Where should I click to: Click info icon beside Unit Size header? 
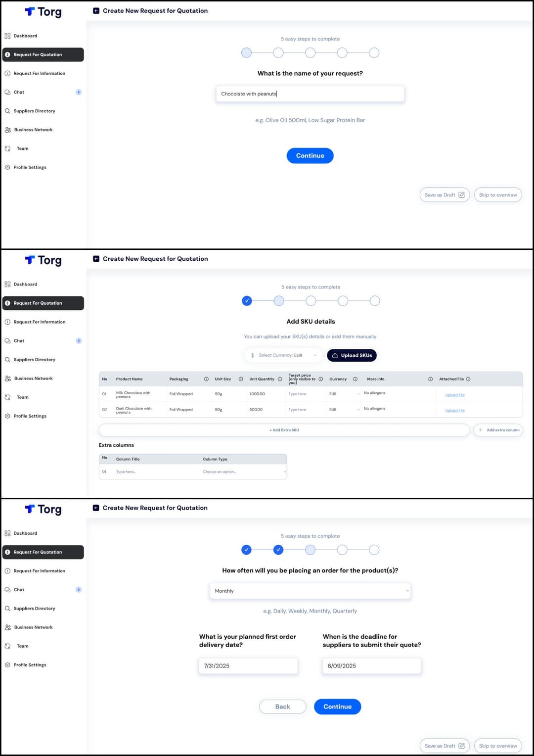[241, 379]
